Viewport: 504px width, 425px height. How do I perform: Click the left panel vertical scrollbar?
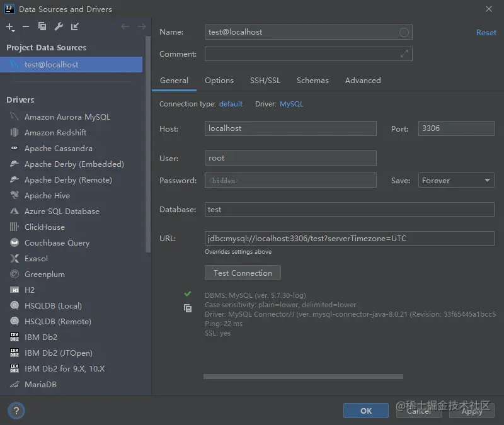click(148, 145)
